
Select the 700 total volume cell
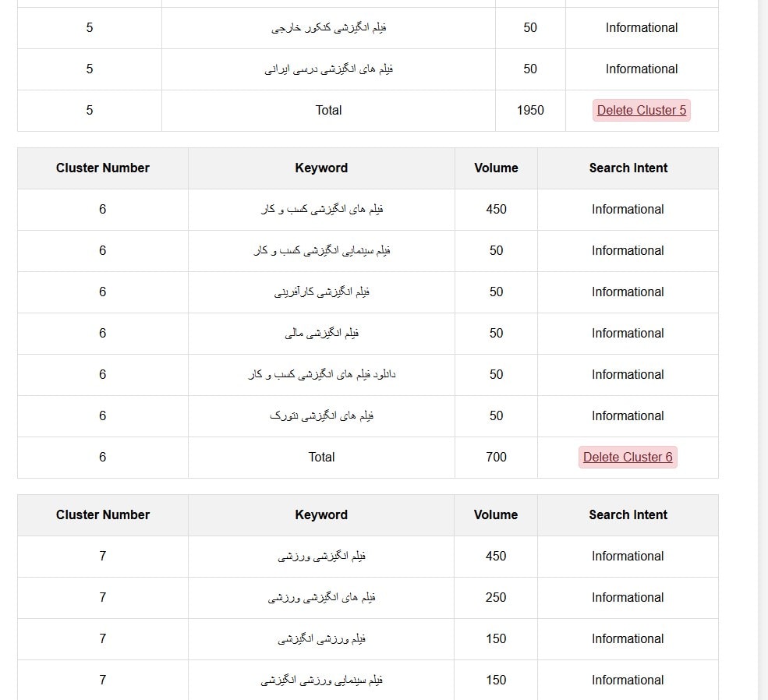(496, 457)
